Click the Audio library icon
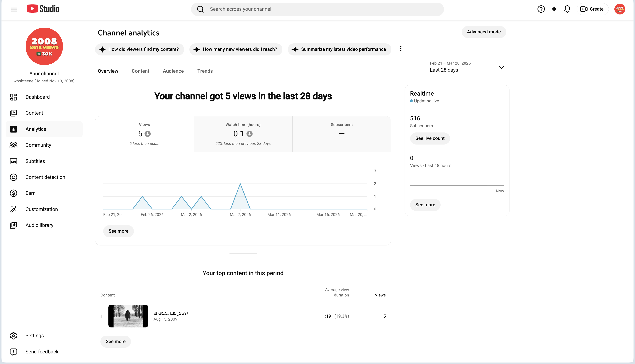 [14, 225]
